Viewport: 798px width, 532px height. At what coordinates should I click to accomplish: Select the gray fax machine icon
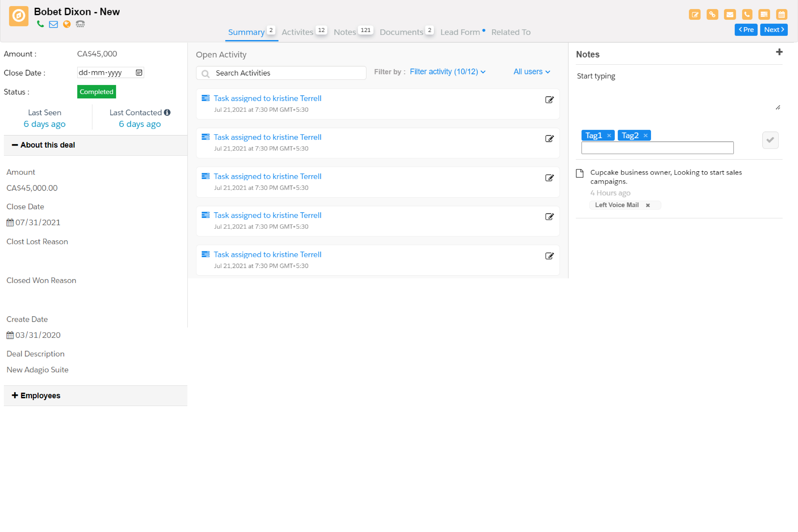pyautogui.click(x=80, y=24)
